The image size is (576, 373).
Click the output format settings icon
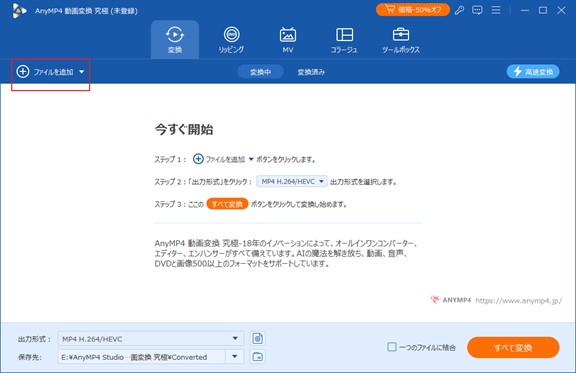(258, 338)
